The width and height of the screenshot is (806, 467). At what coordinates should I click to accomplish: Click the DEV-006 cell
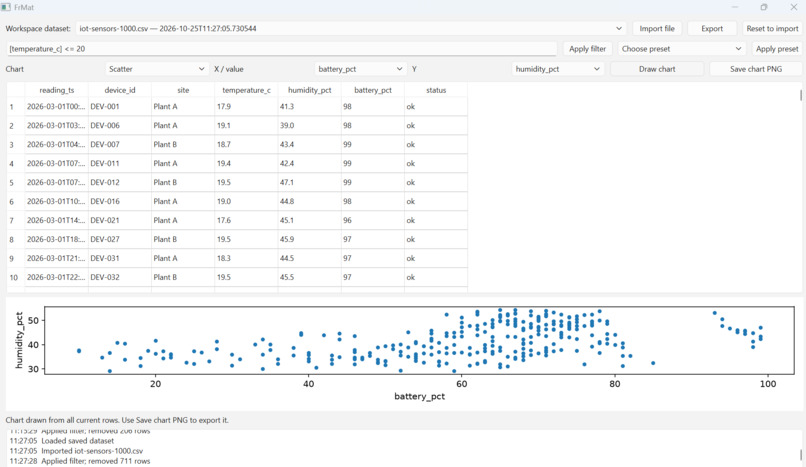point(120,125)
